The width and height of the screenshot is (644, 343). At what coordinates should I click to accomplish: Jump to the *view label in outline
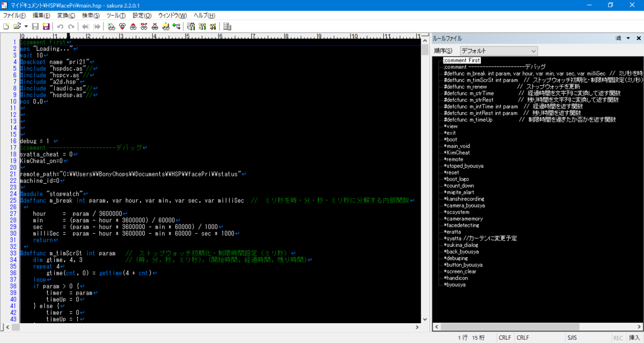coord(451,126)
